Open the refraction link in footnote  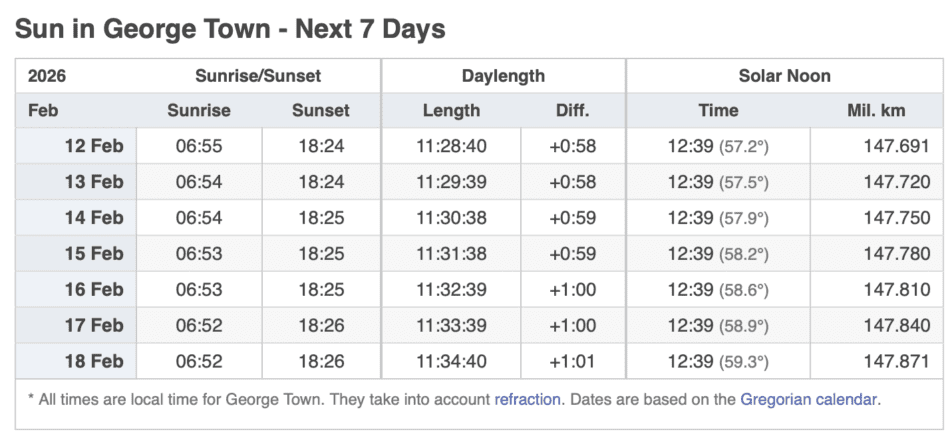526,399
